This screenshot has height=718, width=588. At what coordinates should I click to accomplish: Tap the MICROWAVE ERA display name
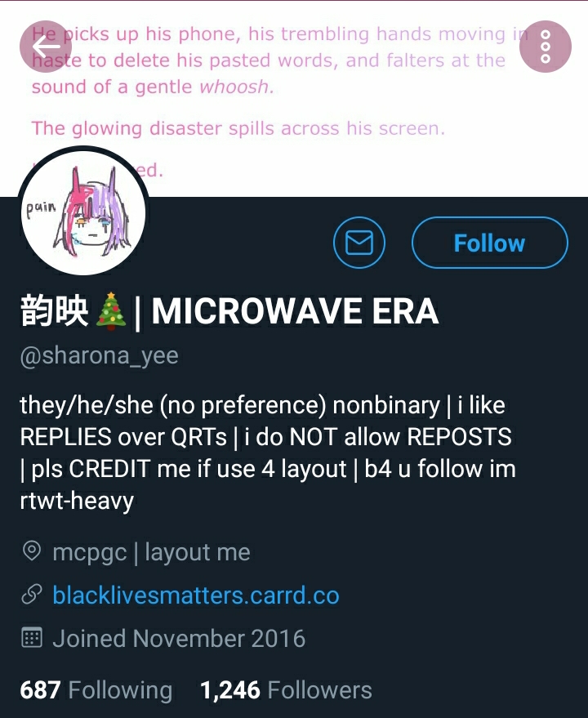click(295, 311)
